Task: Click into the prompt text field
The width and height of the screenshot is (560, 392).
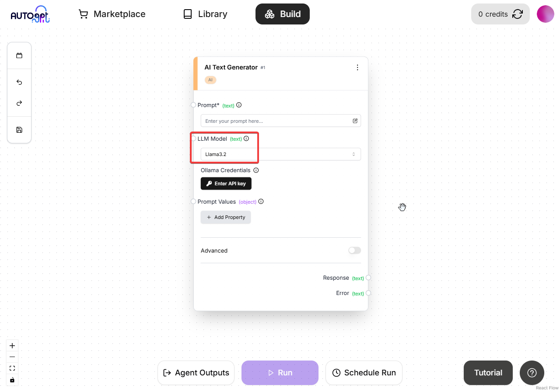Action: (276, 121)
